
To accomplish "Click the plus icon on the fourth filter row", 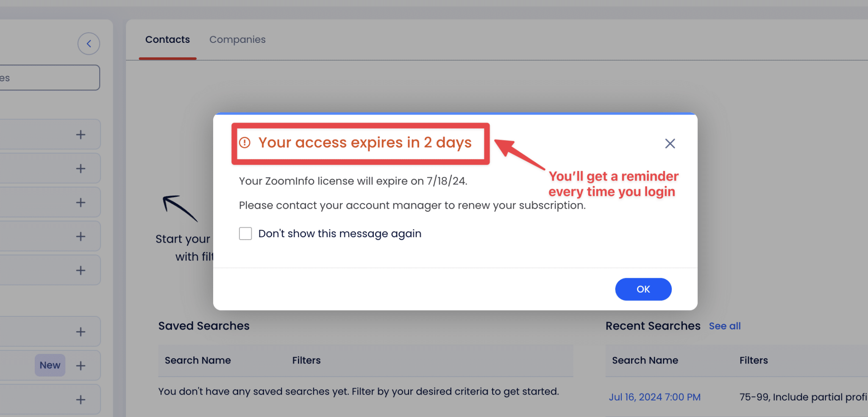I will tap(81, 236).
